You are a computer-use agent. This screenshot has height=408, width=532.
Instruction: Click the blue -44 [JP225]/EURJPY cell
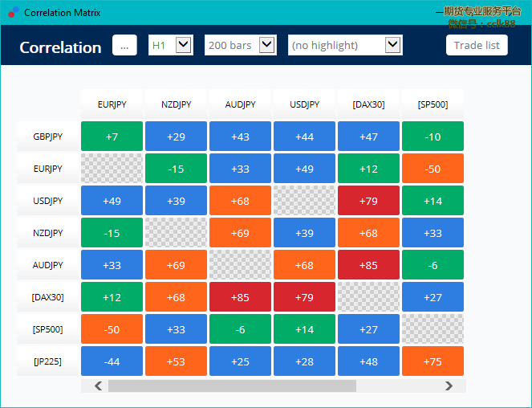pyautogui.click(x=112, y=361)
